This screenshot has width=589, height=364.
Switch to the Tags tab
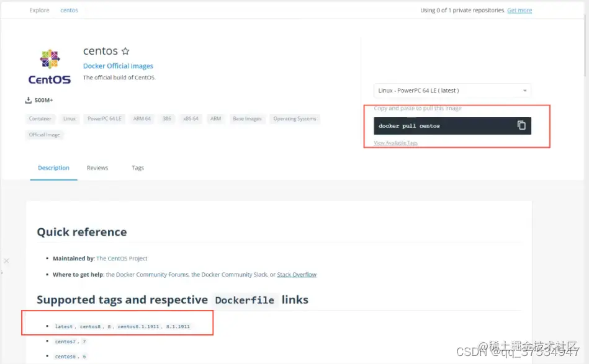(138, 168)
